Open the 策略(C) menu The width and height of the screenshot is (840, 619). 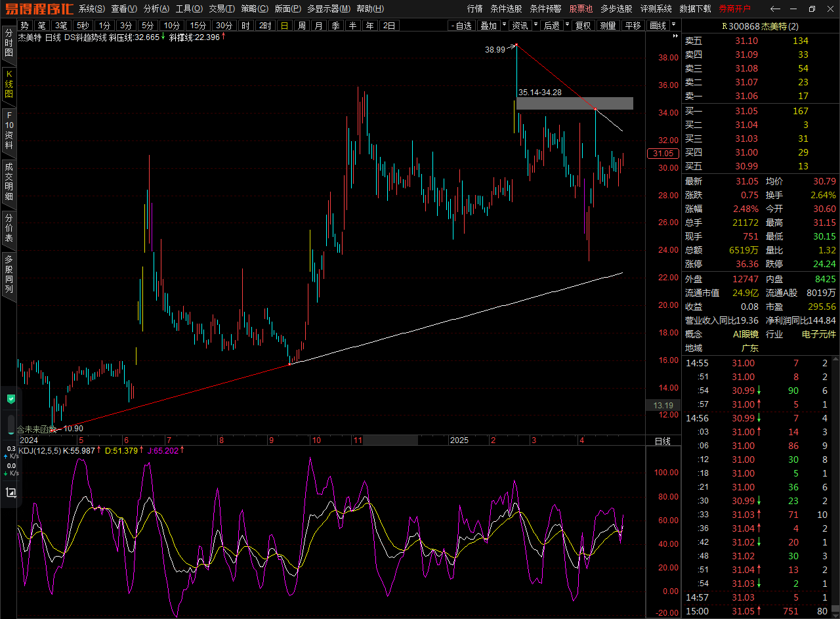tap(255, 9)
